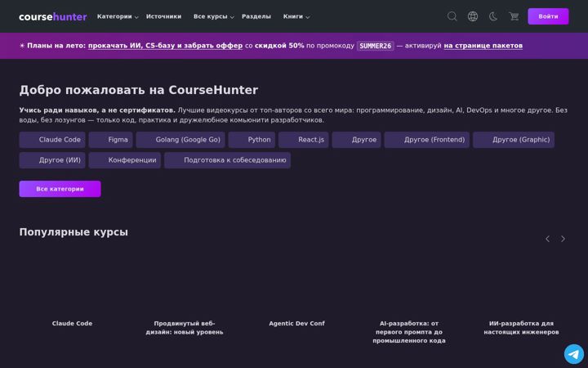588x368 pixels.
Task: Open Telegram chat bubble icon
Action: pos(574,354)
